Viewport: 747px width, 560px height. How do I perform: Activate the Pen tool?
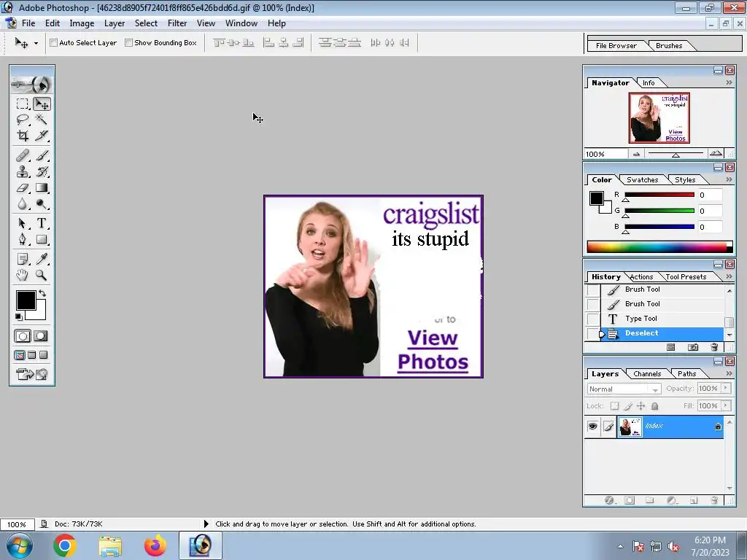[x=23, y=239]
